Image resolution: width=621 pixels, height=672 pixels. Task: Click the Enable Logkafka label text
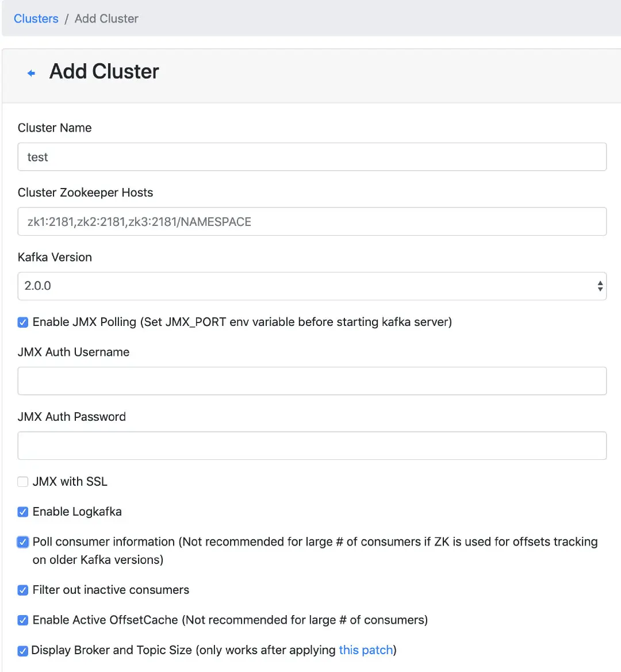[77, 512]
